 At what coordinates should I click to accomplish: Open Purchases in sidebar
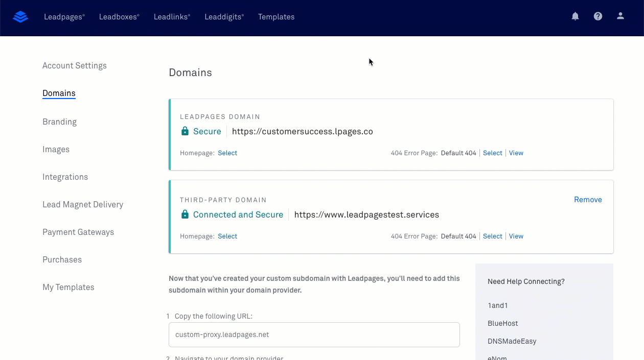coord(62,259)
